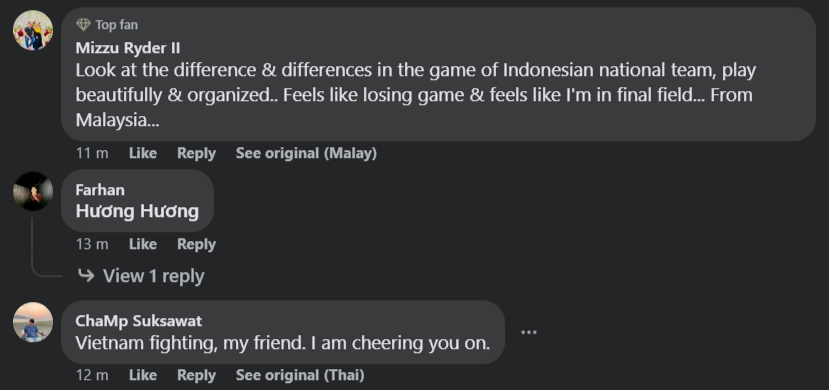
Task: Open Mizzu Ryder II's profile picture
Action: click(x=33, y=30)
